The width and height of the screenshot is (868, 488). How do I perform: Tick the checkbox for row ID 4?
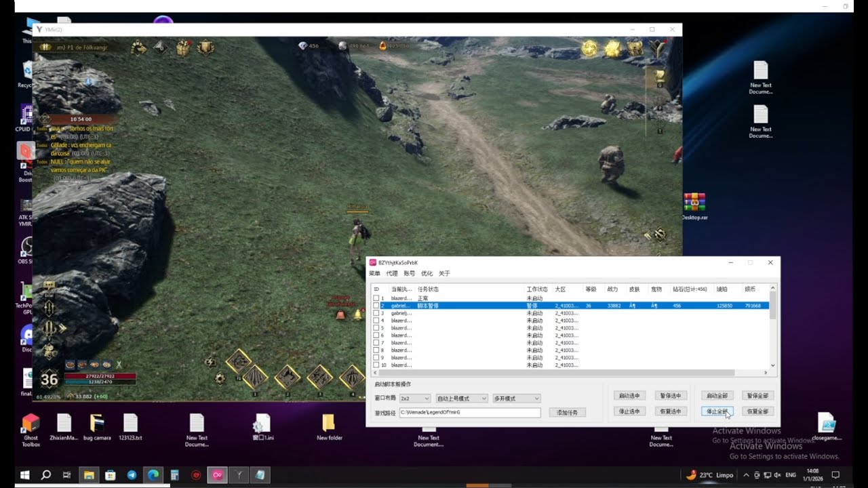click(376, 321)
